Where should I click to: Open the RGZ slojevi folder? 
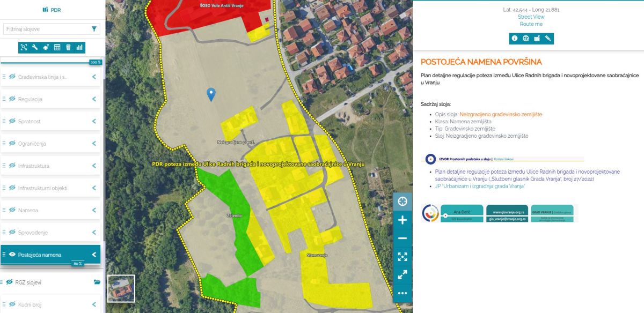coord(97,282)
